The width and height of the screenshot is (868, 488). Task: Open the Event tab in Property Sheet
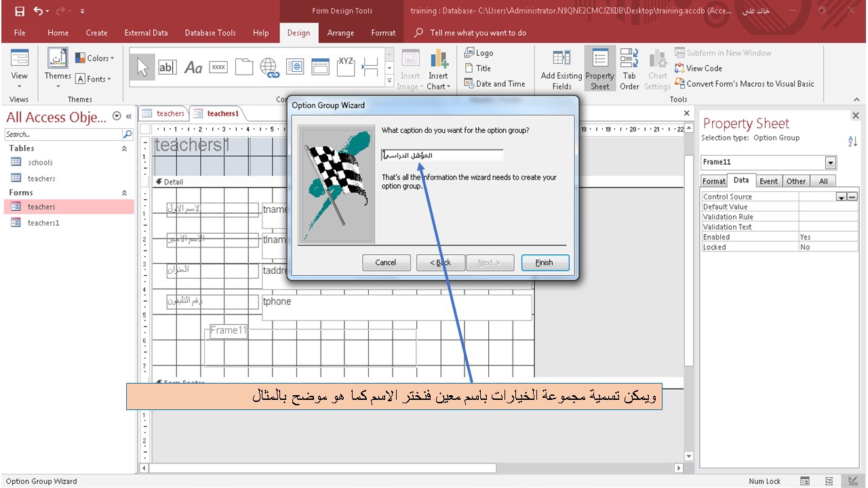click(768, 181)
